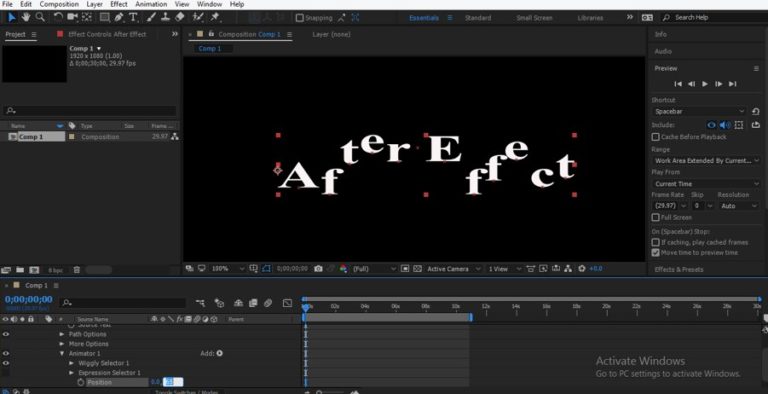Open the Animation menu
This screenshot has height=394, width=768.
[151, 4]
